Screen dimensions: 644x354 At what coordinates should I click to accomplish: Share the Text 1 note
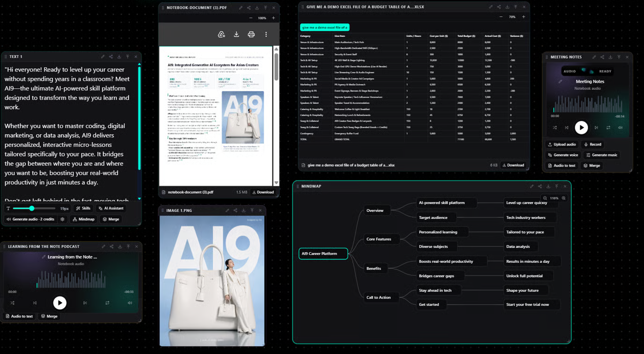coord(111,57)
